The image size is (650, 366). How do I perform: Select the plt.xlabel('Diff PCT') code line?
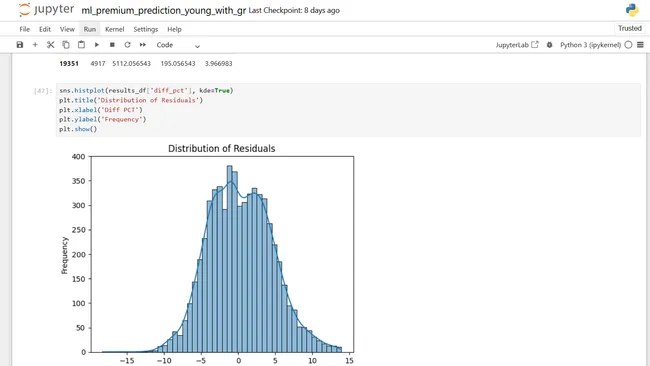[x=101, y=109]
